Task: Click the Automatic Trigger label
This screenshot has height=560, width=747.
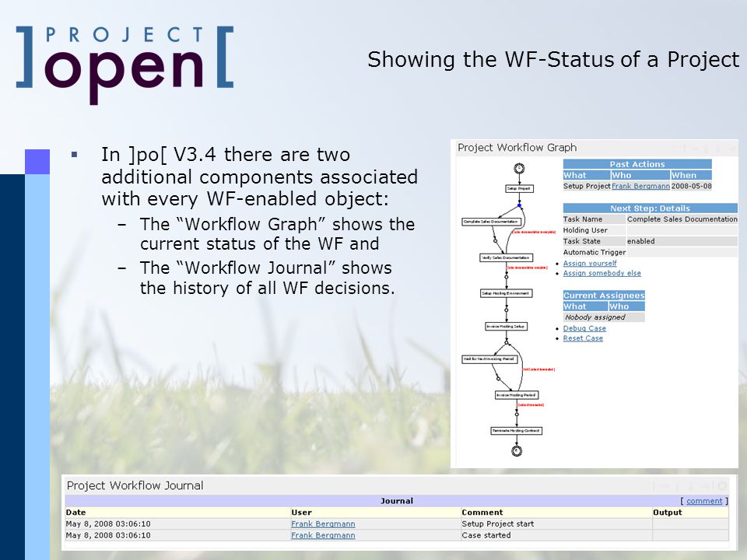Action: (x=594, y=252)
